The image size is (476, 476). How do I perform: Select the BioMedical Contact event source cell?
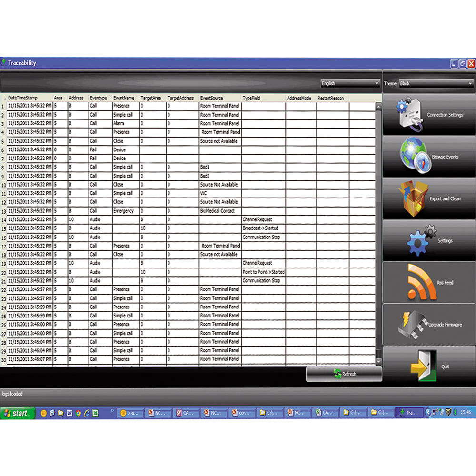pos(219,211)
